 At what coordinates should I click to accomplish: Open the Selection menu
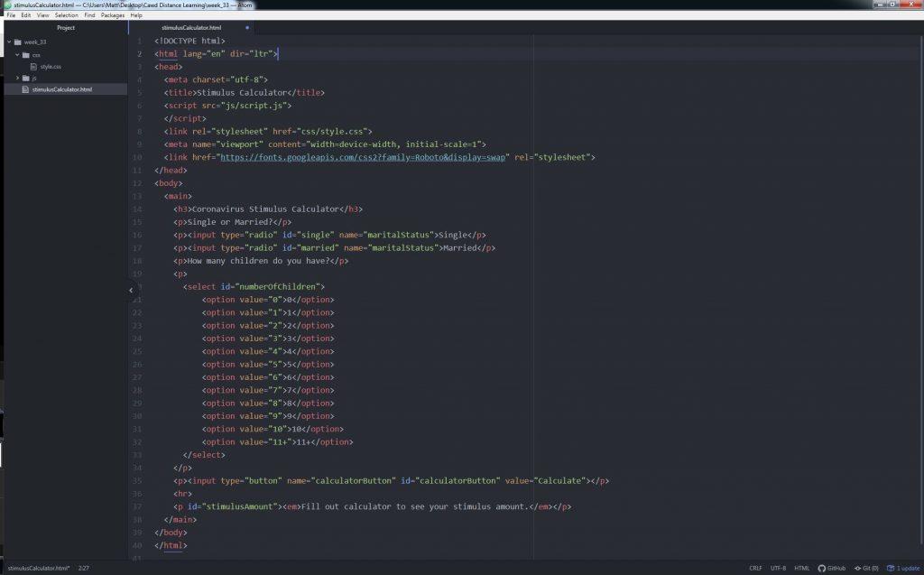click(x=67, y=15)
